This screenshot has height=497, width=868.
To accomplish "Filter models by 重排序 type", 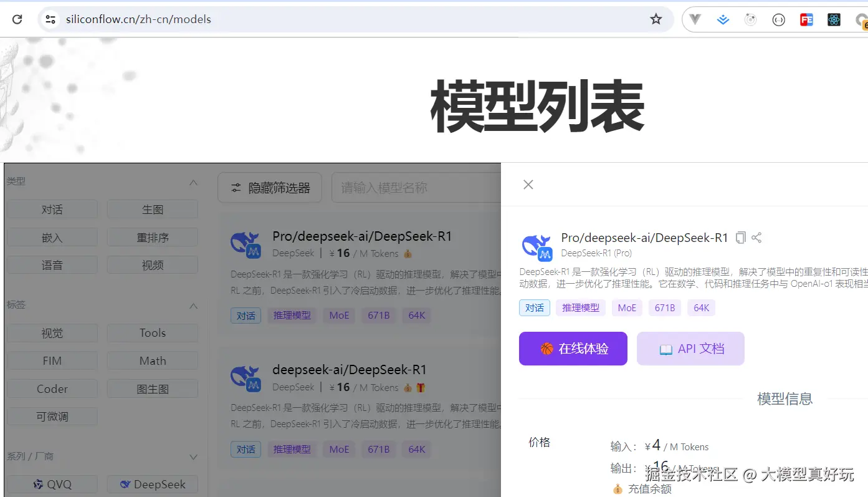I will coord(153,238).
